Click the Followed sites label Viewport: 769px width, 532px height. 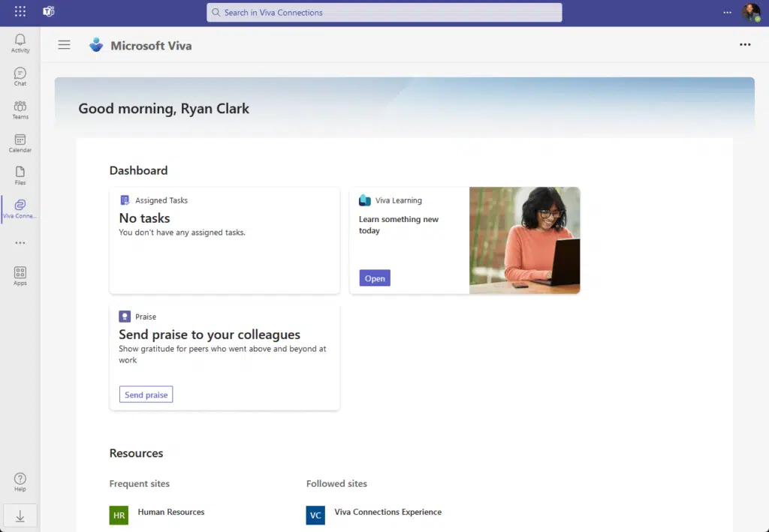click(336, 483)
